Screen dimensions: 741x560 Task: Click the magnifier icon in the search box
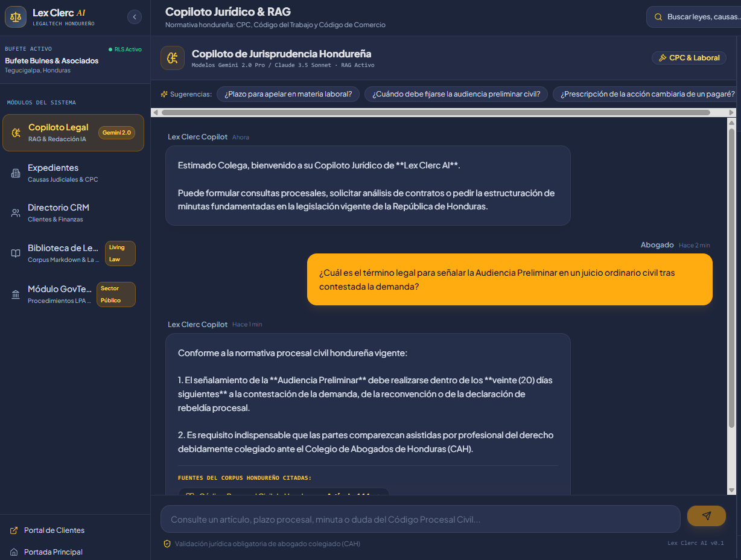tap(658, 17)
